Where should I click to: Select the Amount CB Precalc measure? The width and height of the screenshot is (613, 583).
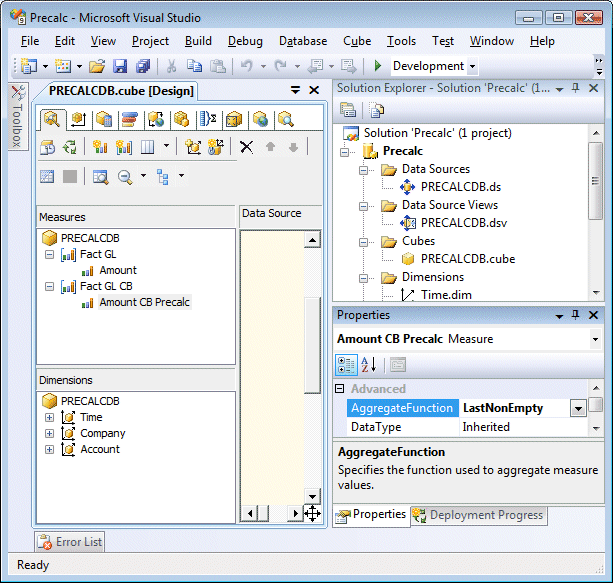pyautogui.click(x=144, y=302)
